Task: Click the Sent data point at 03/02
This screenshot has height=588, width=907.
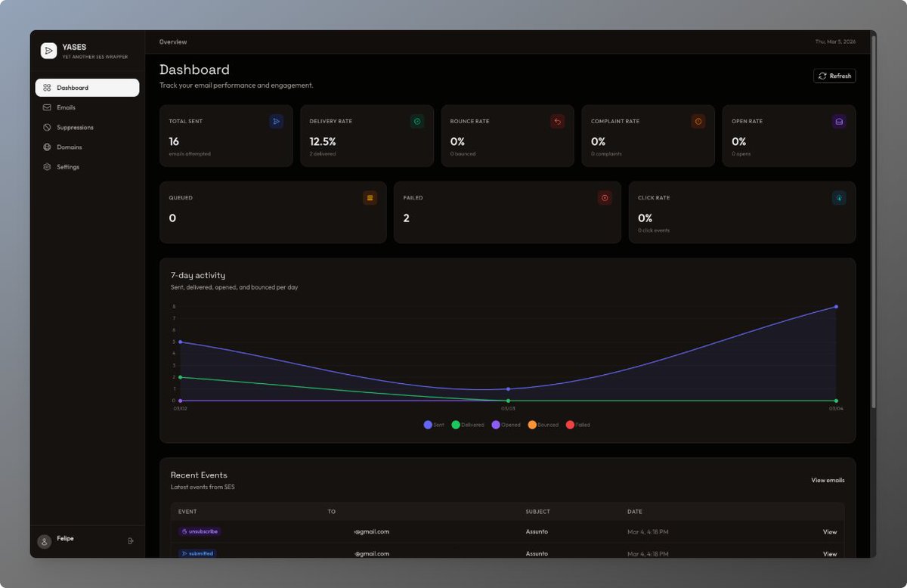Action: point(180,342)
